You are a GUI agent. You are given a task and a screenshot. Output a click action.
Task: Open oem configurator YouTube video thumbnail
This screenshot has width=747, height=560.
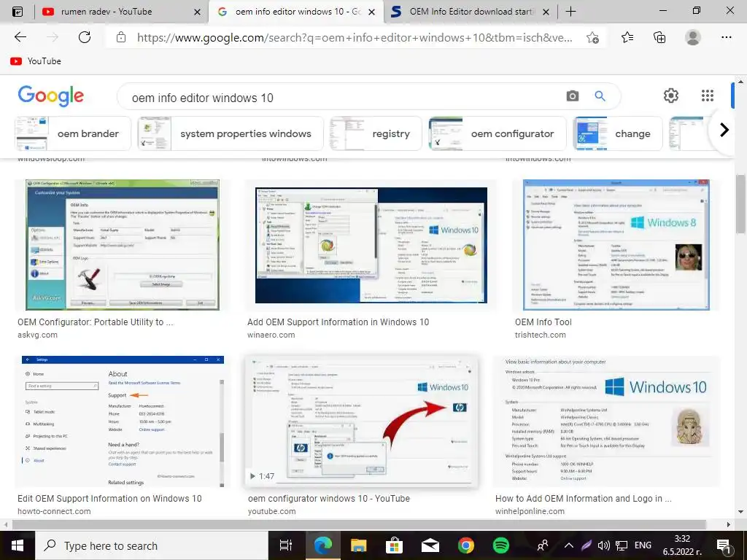tap(360, 421)
